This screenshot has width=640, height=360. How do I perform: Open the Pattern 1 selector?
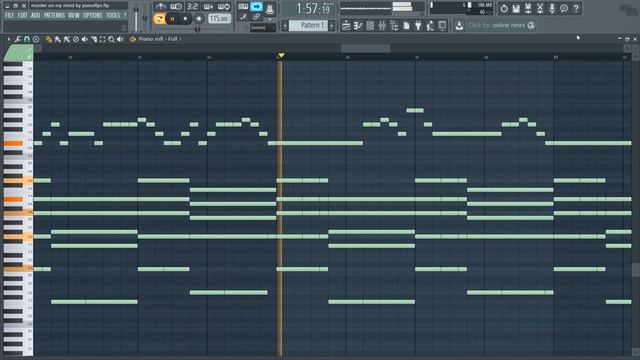click(x=309, y=25)
